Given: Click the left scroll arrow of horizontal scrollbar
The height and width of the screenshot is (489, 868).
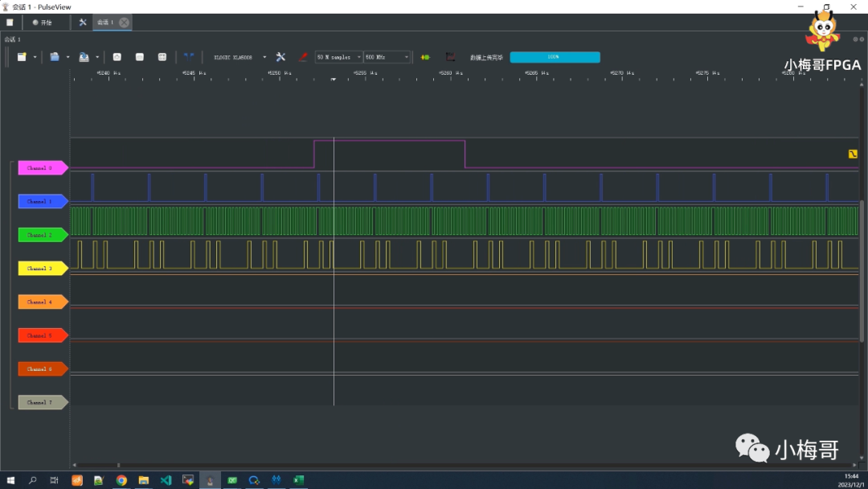Looking at the screenshot, I should pos(74,465).
